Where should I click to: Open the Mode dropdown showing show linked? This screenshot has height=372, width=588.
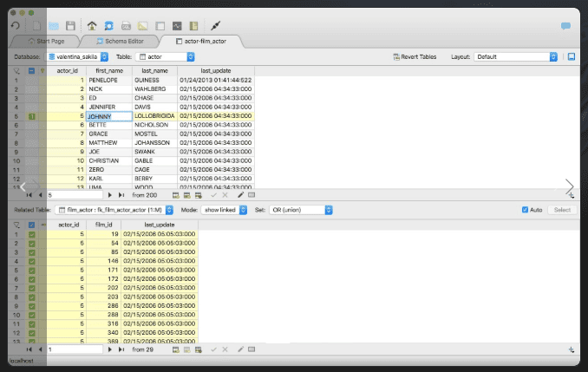pos(225,210)
